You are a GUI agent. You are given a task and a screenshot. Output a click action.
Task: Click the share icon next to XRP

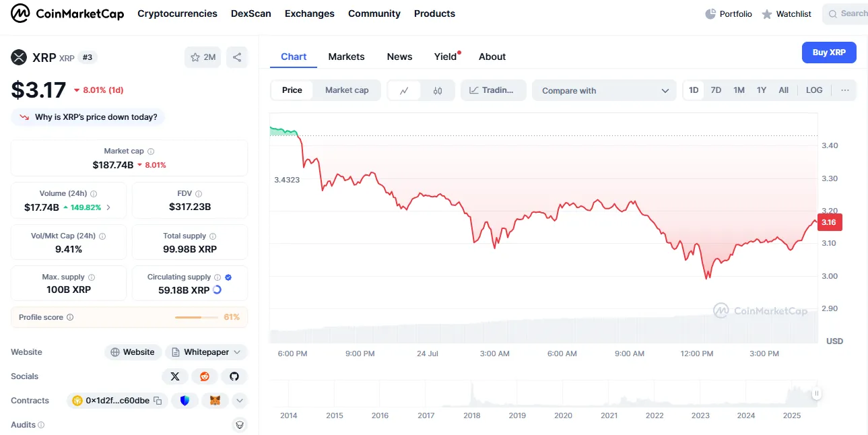(237, 57)
